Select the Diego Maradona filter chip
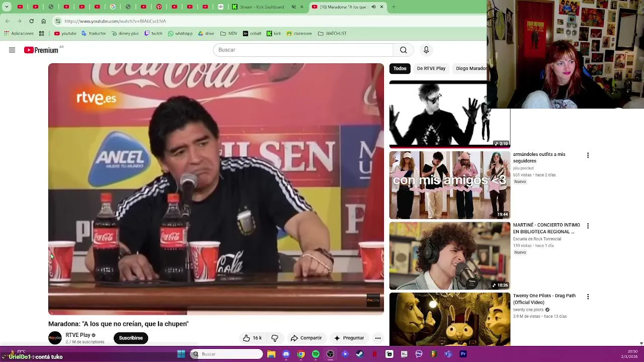Image resolution: width=644 pixels, height=362 pixels. point(470,68)
